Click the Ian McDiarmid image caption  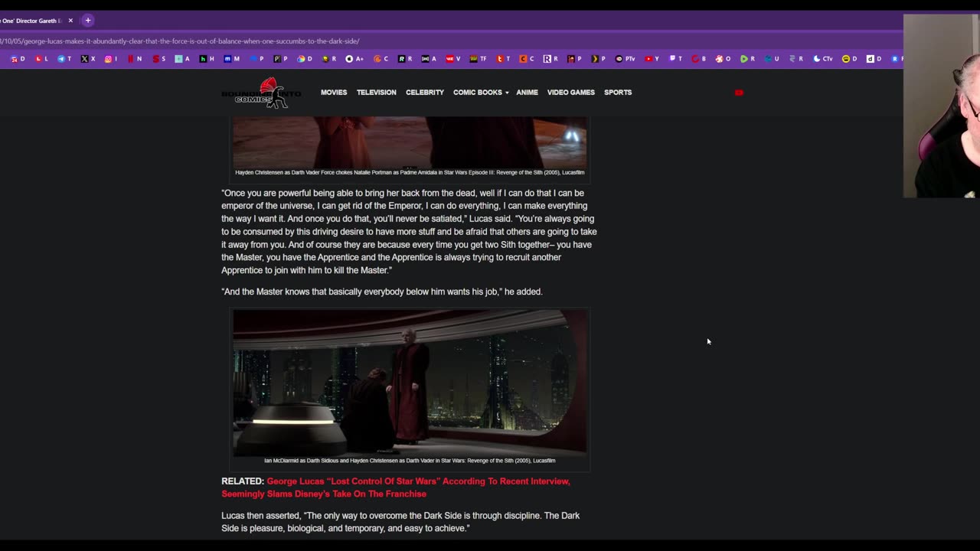click(x=410, y=461)
